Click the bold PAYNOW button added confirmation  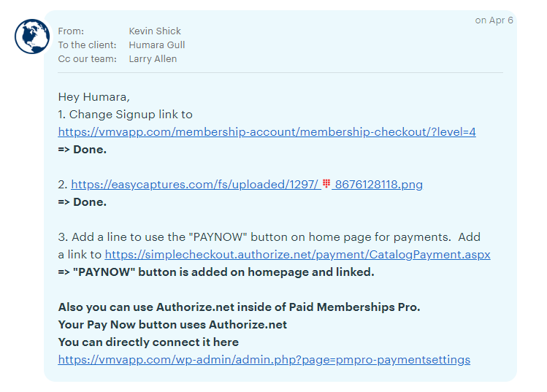(x=215, y=272)
